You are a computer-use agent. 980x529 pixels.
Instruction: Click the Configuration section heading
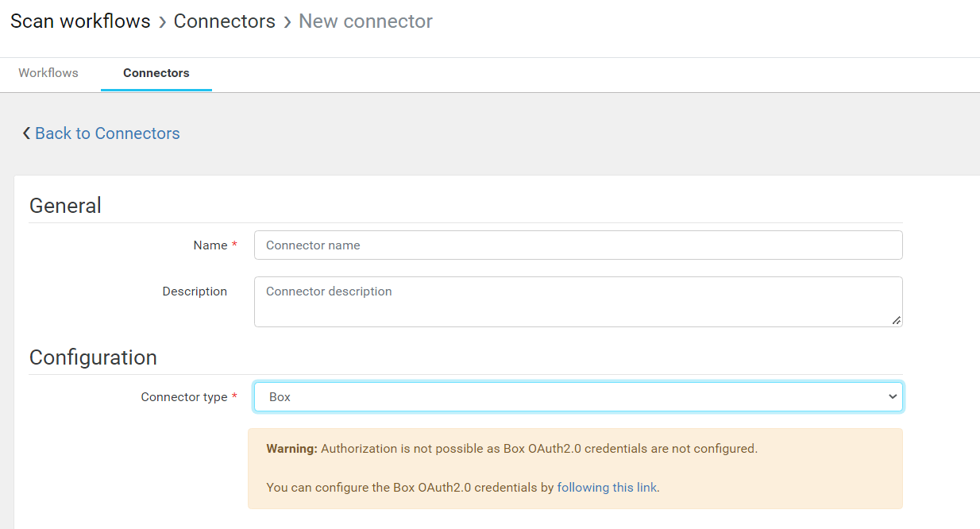click(93, 357)
